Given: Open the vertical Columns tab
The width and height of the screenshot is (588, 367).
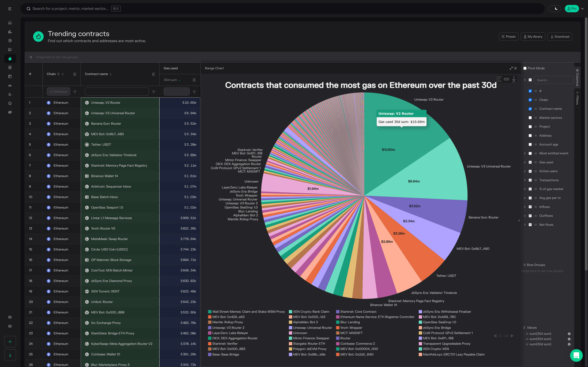Looking at the screenshot, I should [577, 78].
